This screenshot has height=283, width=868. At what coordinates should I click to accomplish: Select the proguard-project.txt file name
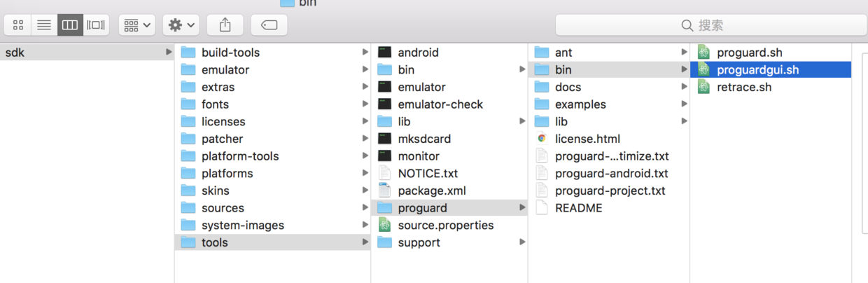pos(610,191)
